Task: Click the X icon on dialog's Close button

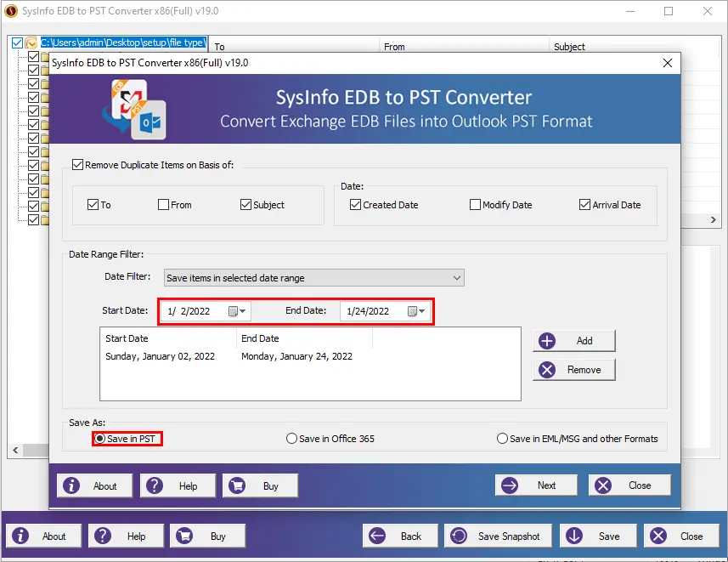Action: [603, 485]
